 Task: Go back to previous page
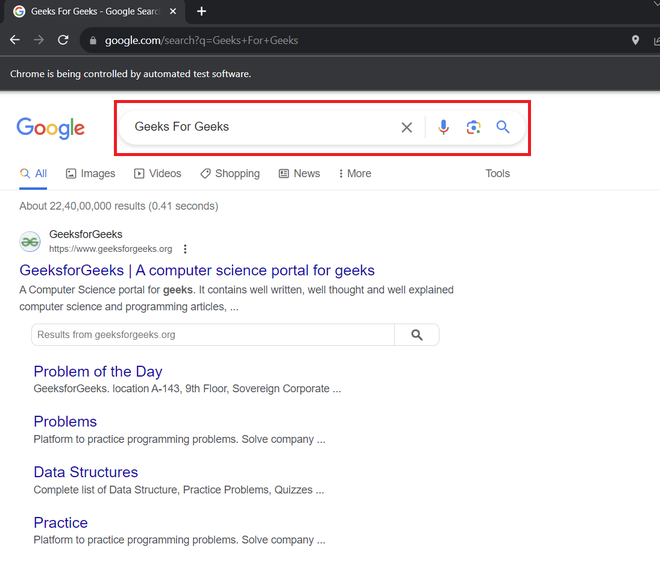point(14,40)
